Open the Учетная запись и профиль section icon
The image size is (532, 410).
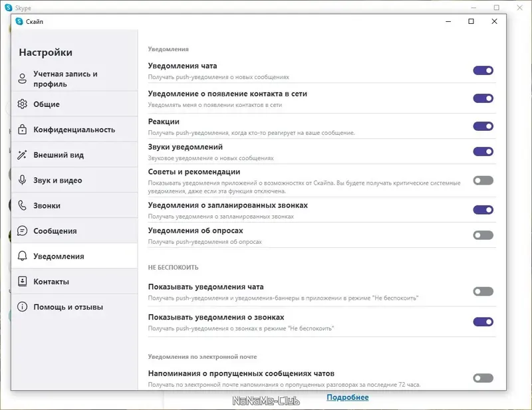pos(21,79)
